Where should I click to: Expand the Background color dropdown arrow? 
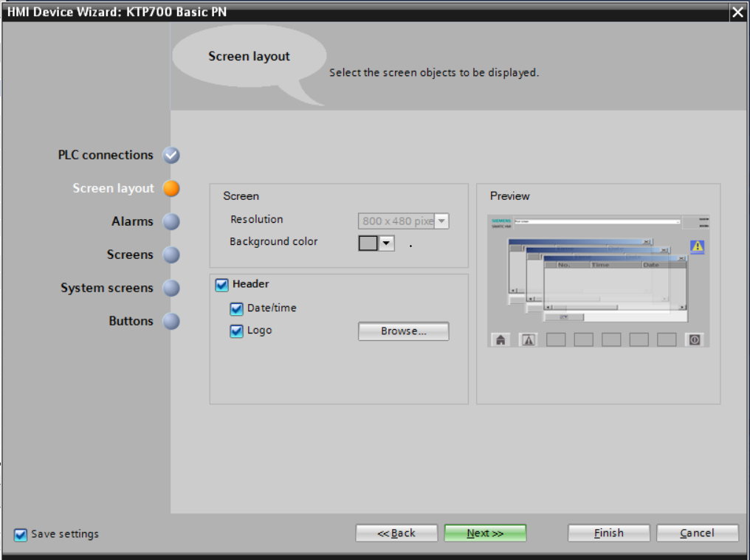point(386,243)
